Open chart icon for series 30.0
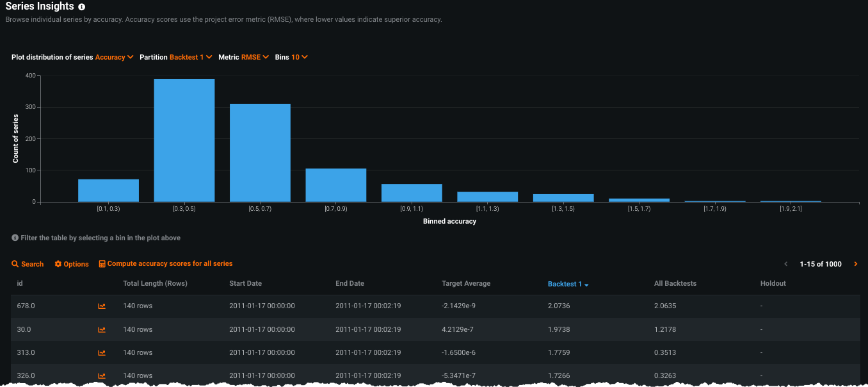Viewport: 868px width, 387px height. click(101, 330)
